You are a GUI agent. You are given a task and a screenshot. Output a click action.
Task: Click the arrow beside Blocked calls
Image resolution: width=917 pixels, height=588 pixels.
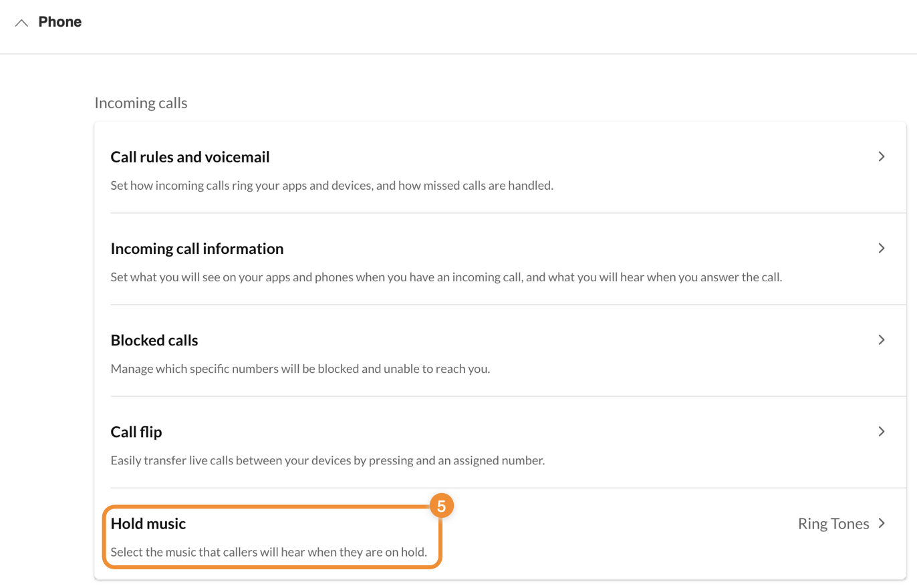tap(882, 340)
